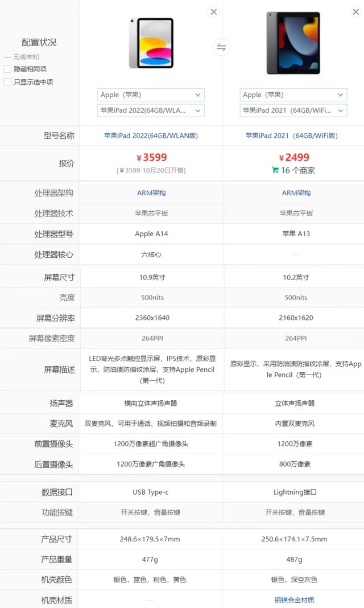Image resolution: width=364 pixels, height=608 pixels.
Task: Click the 机壳材质 row label
Action: [56, 600]
